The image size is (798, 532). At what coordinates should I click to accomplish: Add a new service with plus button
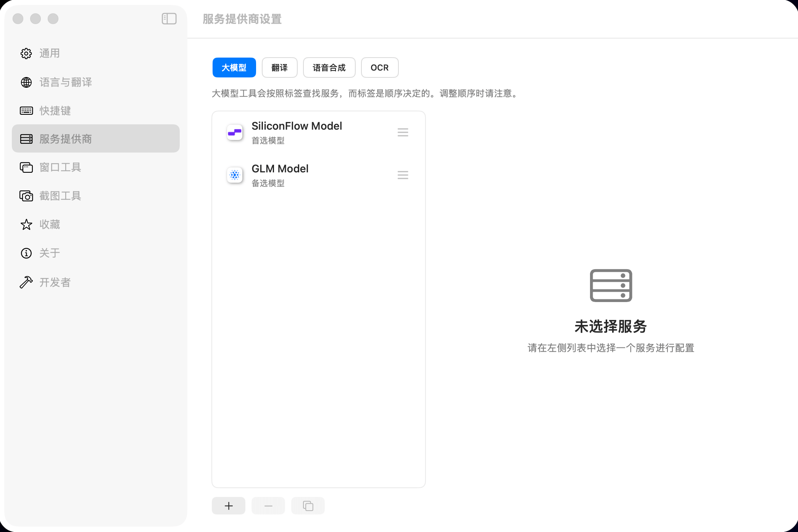coord(229,506)
